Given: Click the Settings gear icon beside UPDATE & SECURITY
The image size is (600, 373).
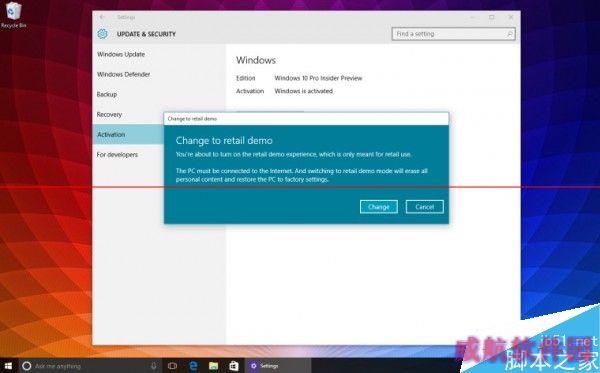Looking at the screenshot, I should pos(102,34).
